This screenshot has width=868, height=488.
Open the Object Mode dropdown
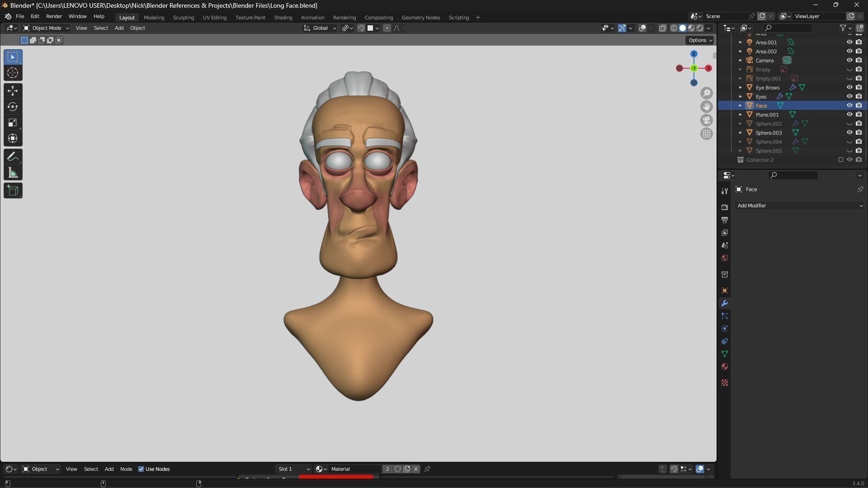click(x=46, y=28)
